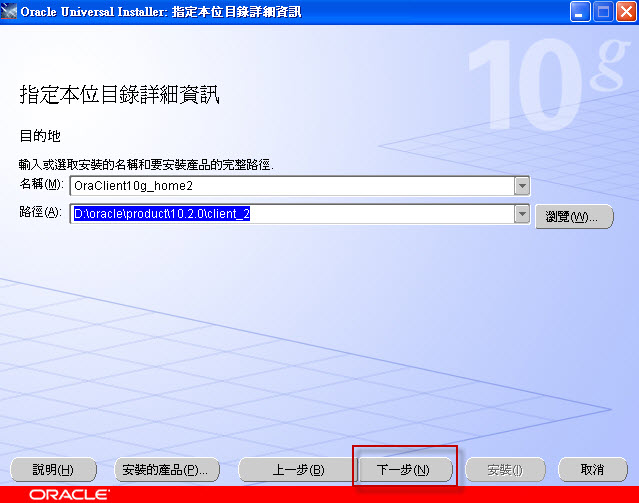Click the 名稱(M): label

pyautogui.click(x=42, y=184)
